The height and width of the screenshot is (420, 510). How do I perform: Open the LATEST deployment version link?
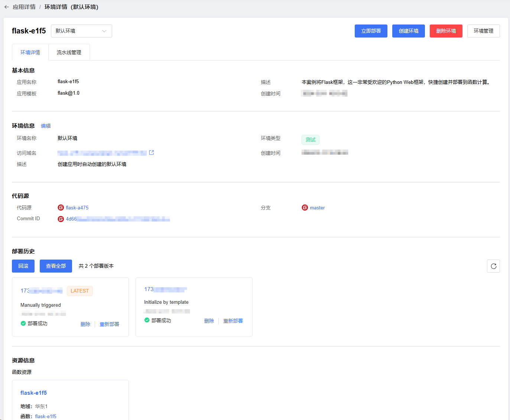point(42,291)
